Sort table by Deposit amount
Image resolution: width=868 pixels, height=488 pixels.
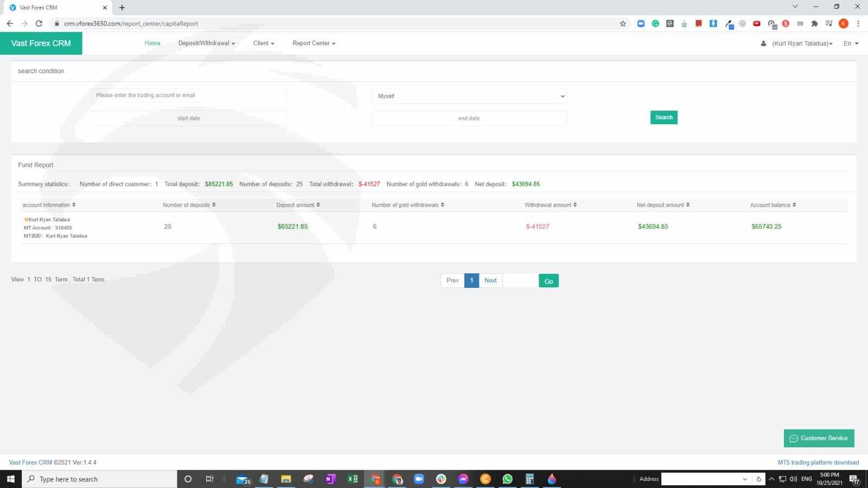[x=298, y=205]
